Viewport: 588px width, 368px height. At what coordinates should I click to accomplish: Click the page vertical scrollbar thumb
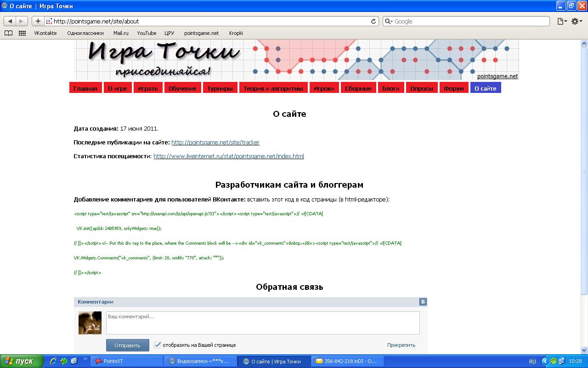[584, 170]
